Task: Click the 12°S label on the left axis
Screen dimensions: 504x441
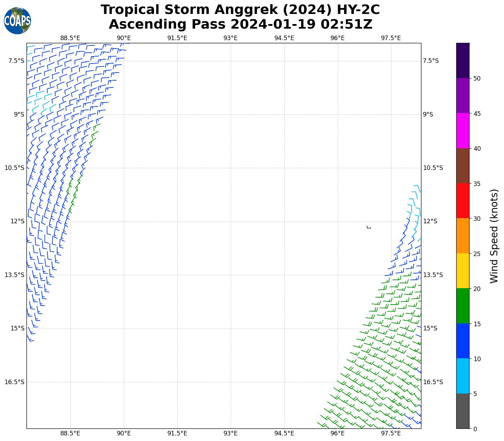Action: pyautogui.click(x=17, y=221)
